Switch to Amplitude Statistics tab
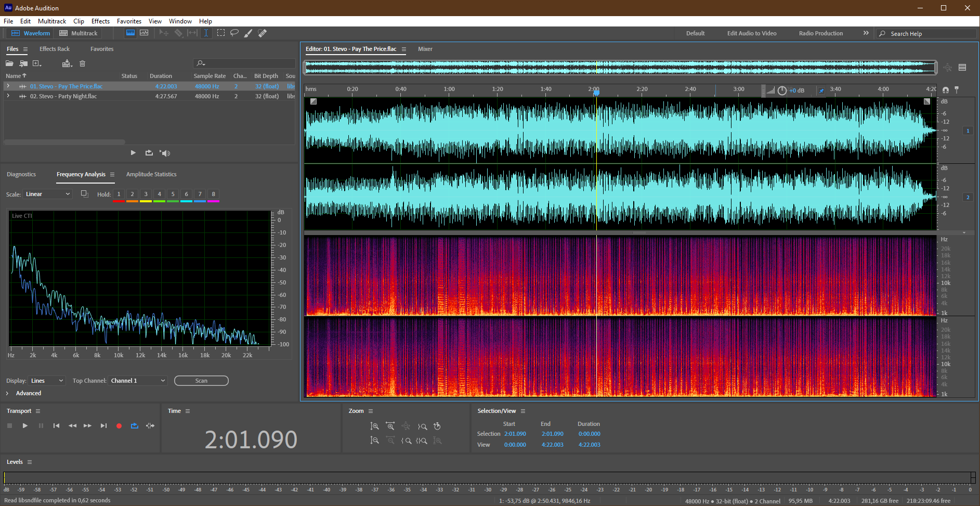This screenshot has width=980, height=506. point(151,174)
